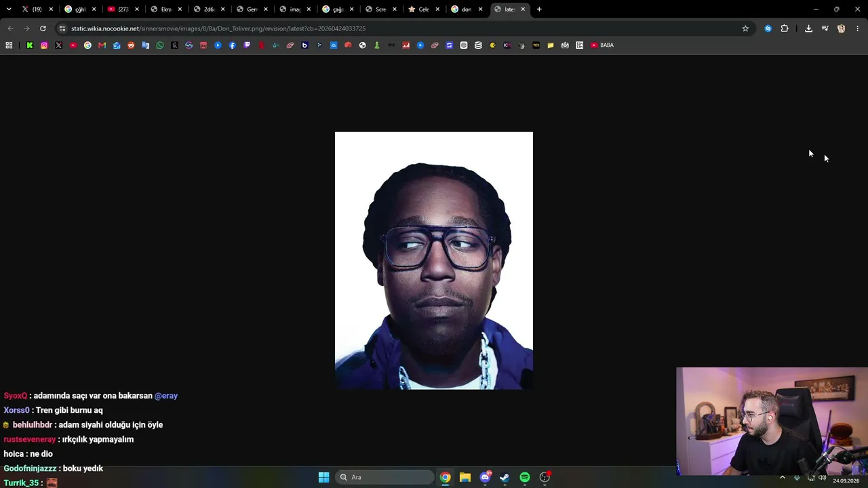This screenshot has width=868, height=488.
Task: Reload the page with the refresh icon
Action: pos(43,28)
